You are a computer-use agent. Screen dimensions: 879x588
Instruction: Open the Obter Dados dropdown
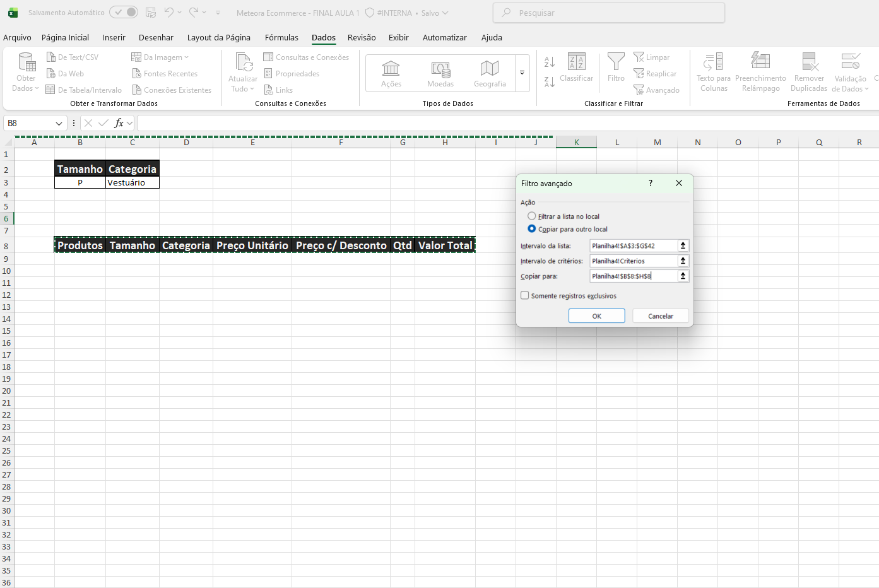(x=26, y=73)
